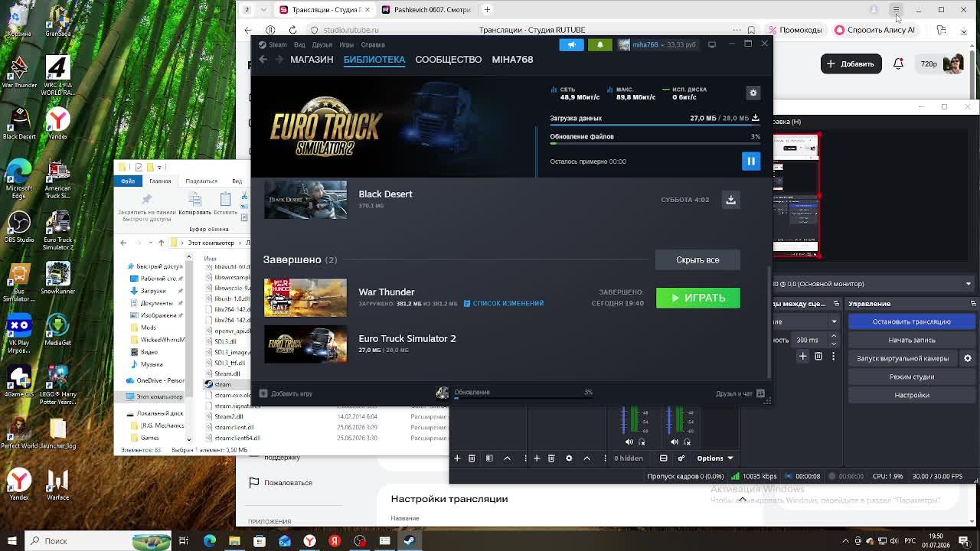Open Steam Big Picture monitor icon
This screenshot has height=551, width=980.
point(712,44)
